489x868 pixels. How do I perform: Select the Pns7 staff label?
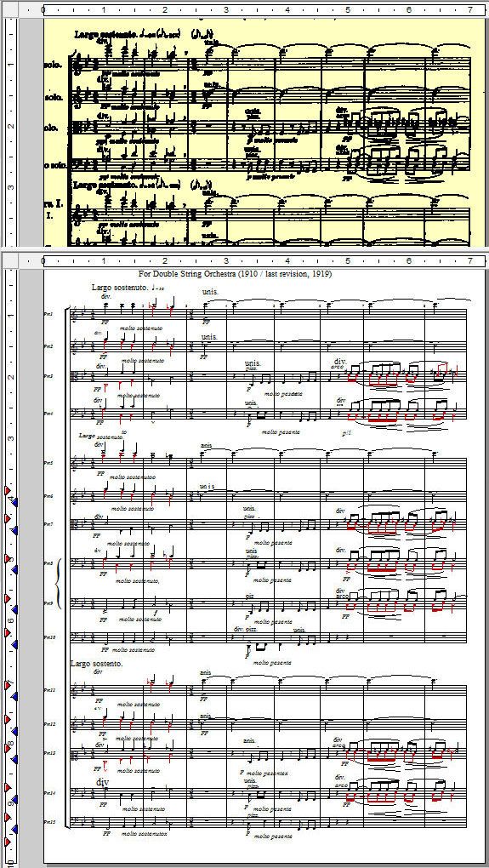coord(48,523)
